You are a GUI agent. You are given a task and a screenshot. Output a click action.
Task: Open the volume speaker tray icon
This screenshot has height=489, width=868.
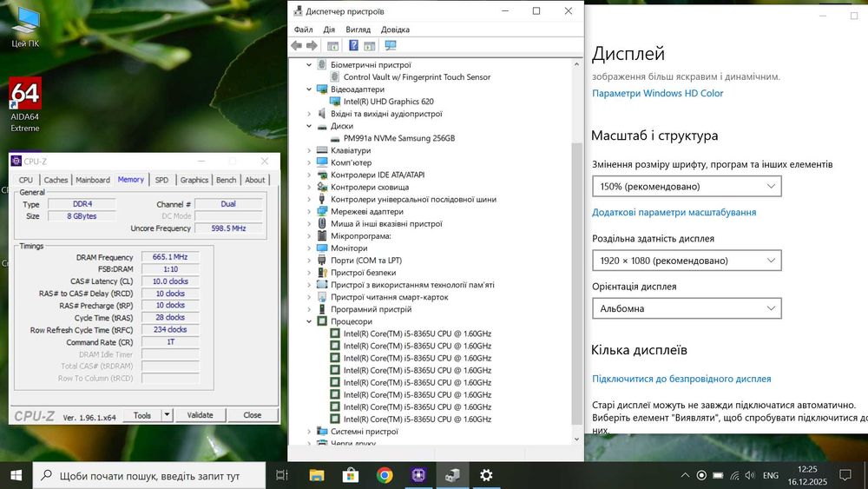pos(750,475)
